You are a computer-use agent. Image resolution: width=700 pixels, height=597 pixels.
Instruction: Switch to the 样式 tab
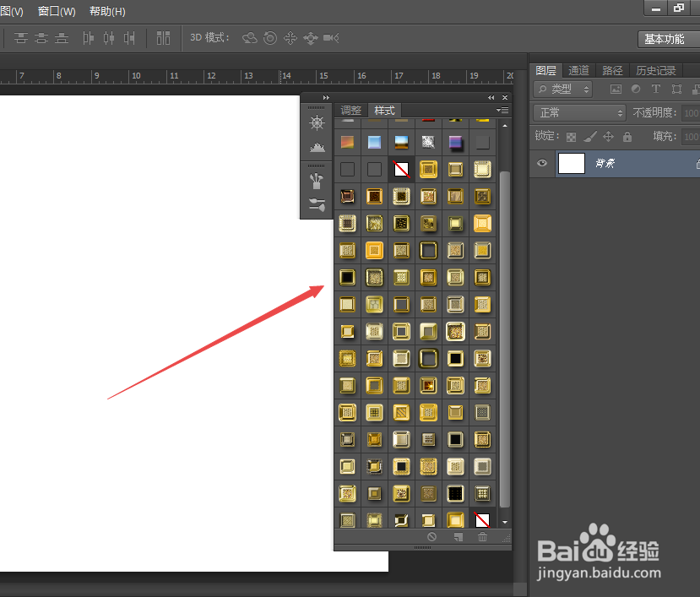[x=384, y=110]
